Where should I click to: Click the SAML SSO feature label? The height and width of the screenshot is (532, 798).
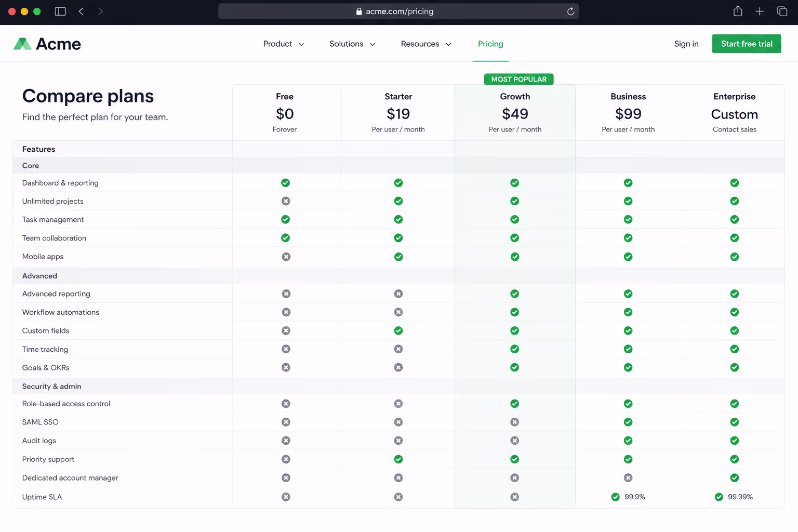(41, 422)
